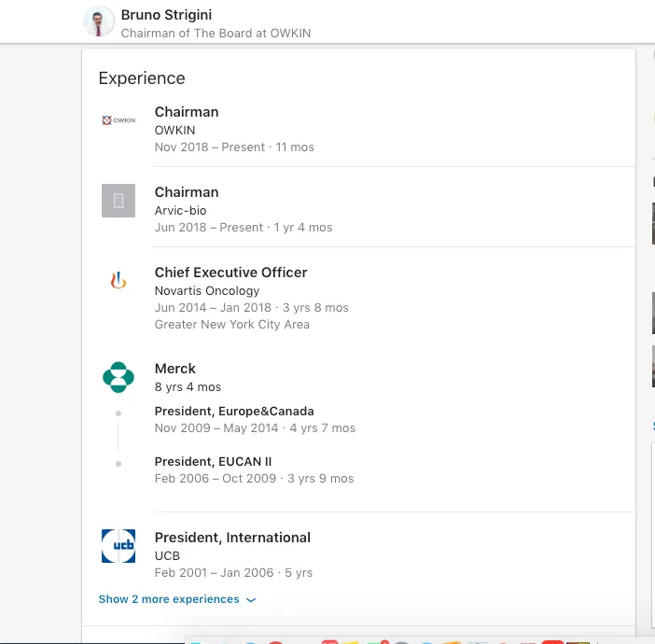The width and height of the screenshot is (655, 644).
Task: Select 'Jun 2014 – Jan 2018 · 3 yrs 8 mos'
Action: point(252,308)
